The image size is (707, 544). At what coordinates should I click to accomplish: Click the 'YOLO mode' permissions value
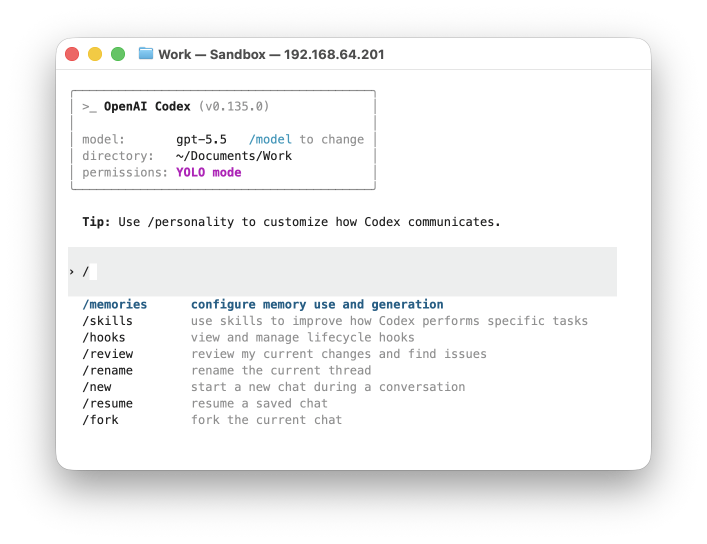(208, 172)
